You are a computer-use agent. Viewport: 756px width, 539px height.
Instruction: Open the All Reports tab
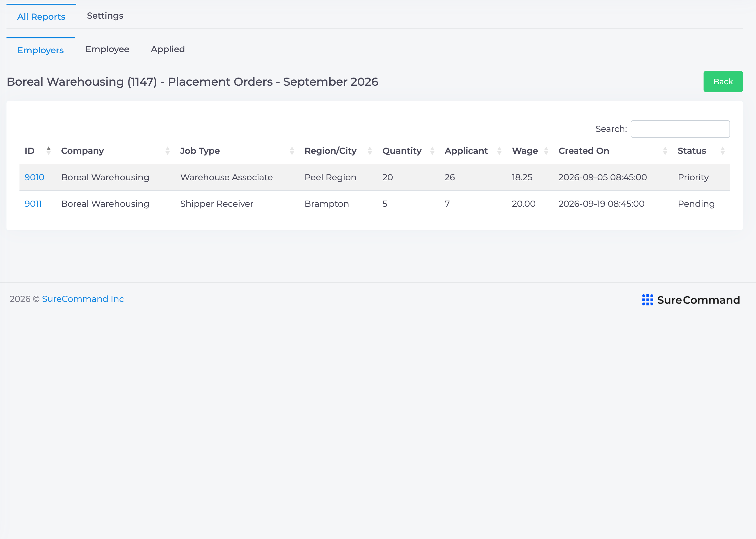pyautogui.click(x=41, y=16)
